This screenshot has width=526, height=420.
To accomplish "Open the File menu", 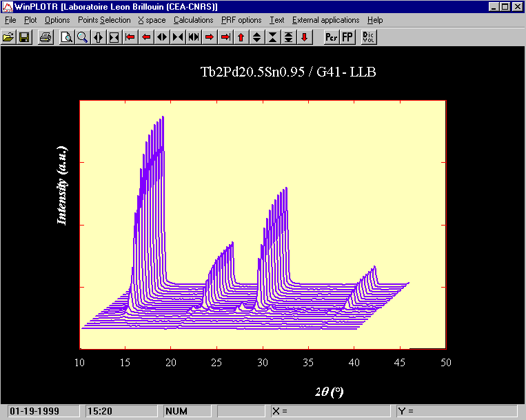I will click(10, 20).
